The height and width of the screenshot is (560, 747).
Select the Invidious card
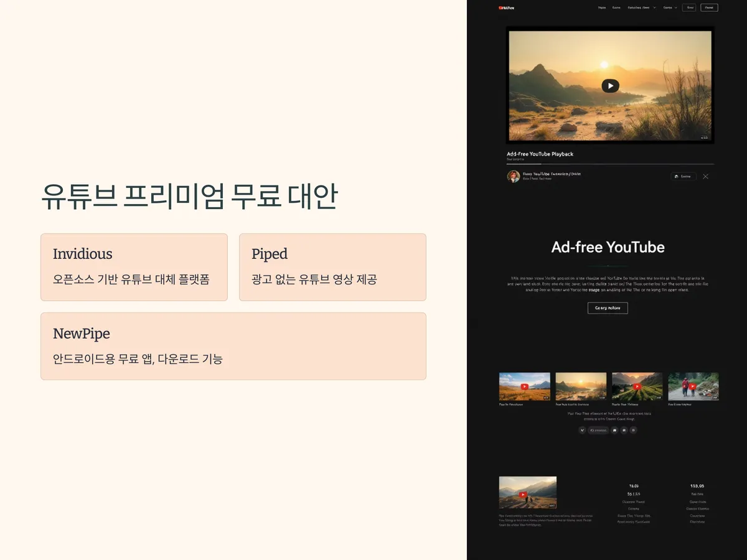tap(134, 267)
